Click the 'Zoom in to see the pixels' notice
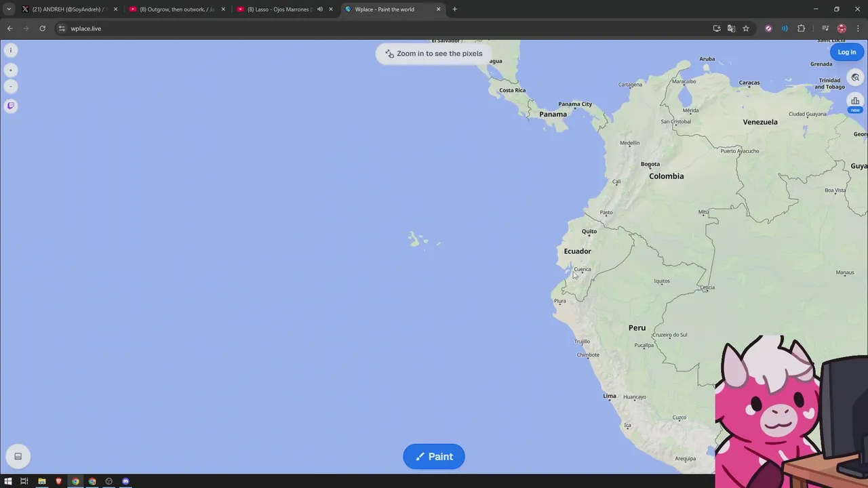Image resolution: width=868 pixels, height=488 pixels. pyautogui.click(x=434, y=54)
